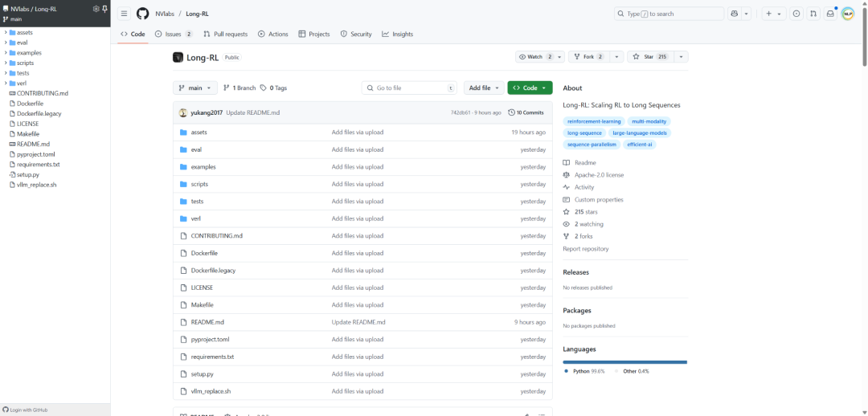Screen dimensions: 868x416
Task: Open the user profile avatar menu
Action: point(848,14)
